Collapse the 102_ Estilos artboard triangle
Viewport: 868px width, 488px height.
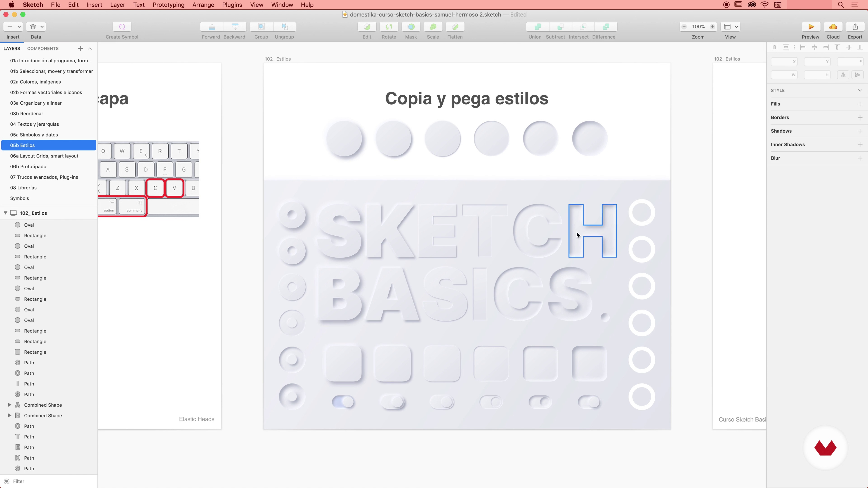[x=5, y=213]
